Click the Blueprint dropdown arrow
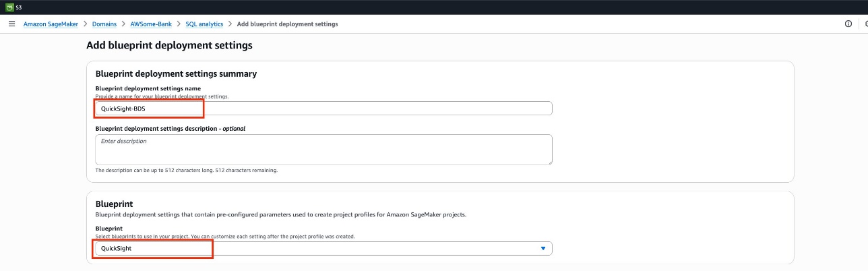The width and height of the screenshot is (868, 271). (x=543, y=249)
